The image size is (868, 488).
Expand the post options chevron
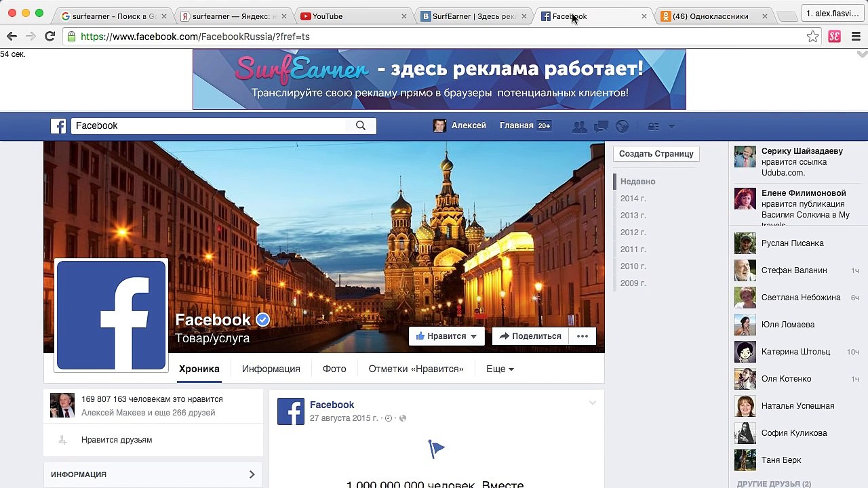coord(592,403)
